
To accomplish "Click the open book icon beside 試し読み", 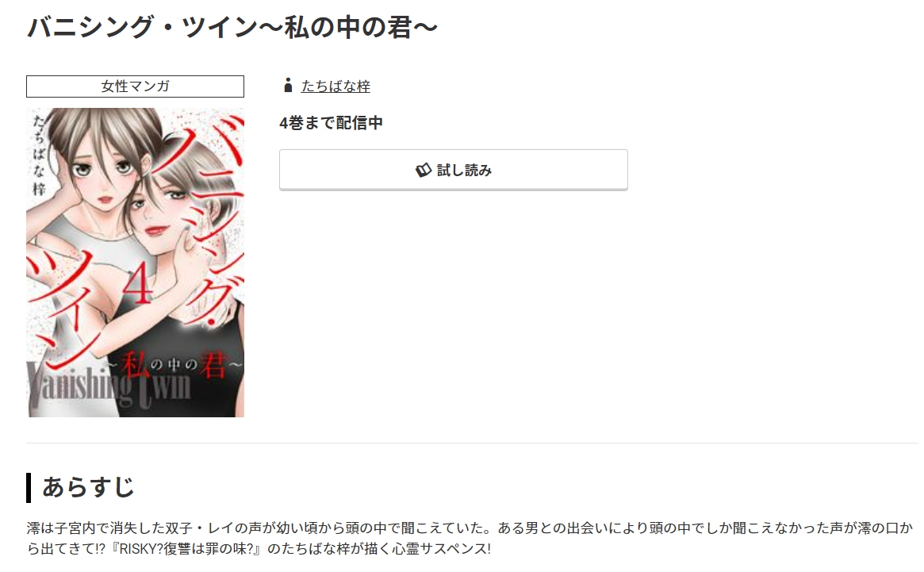I will 423,171.
